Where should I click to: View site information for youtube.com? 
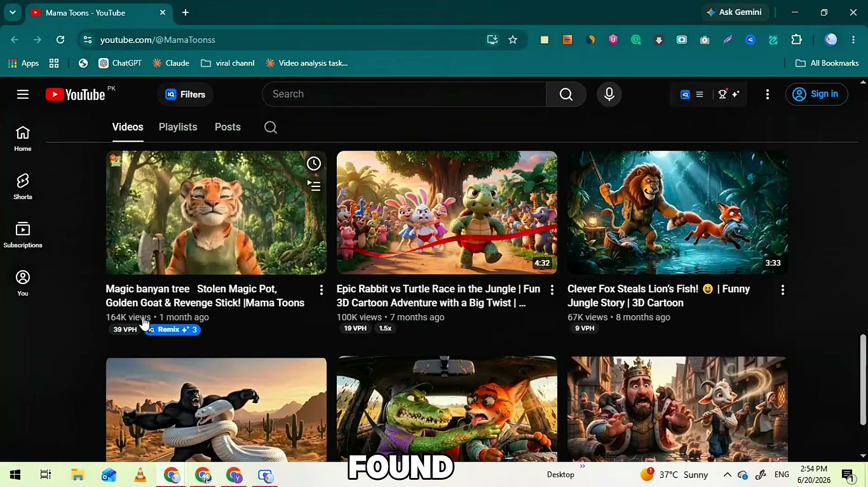coord(88,40)
